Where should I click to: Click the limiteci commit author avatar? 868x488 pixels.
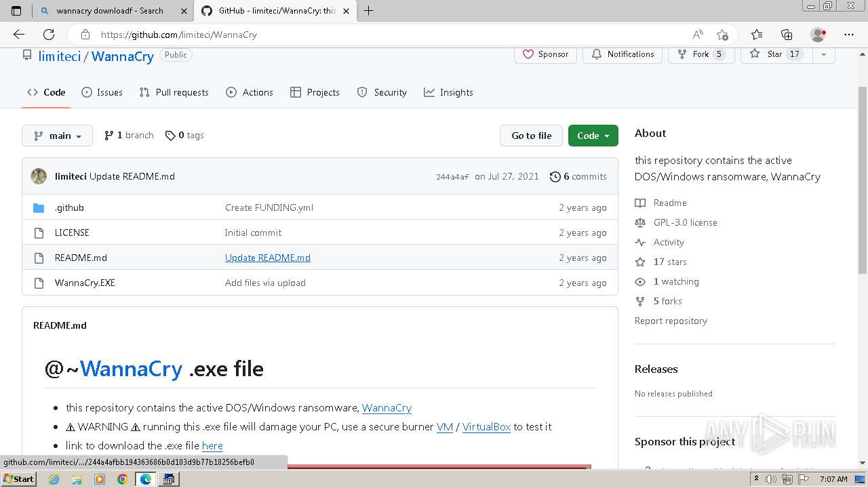[39, 176]
